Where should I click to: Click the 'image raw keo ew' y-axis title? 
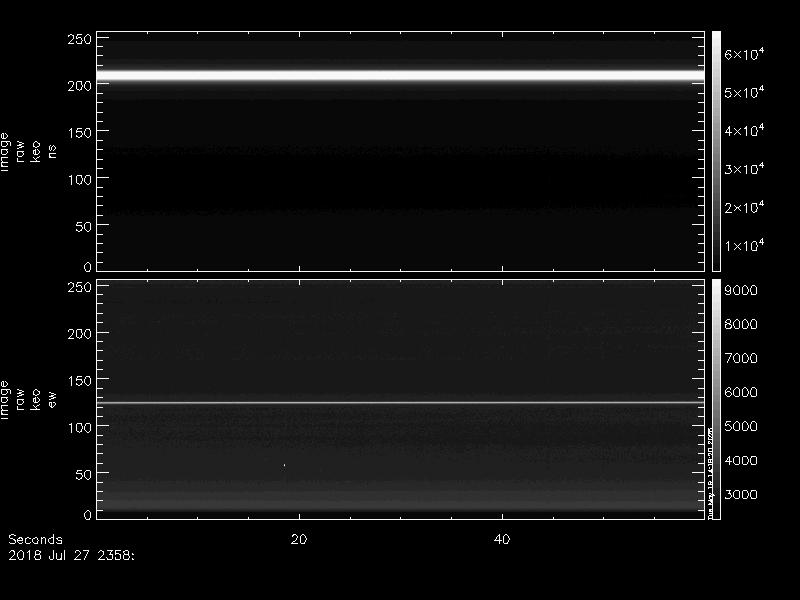[28, 399]
